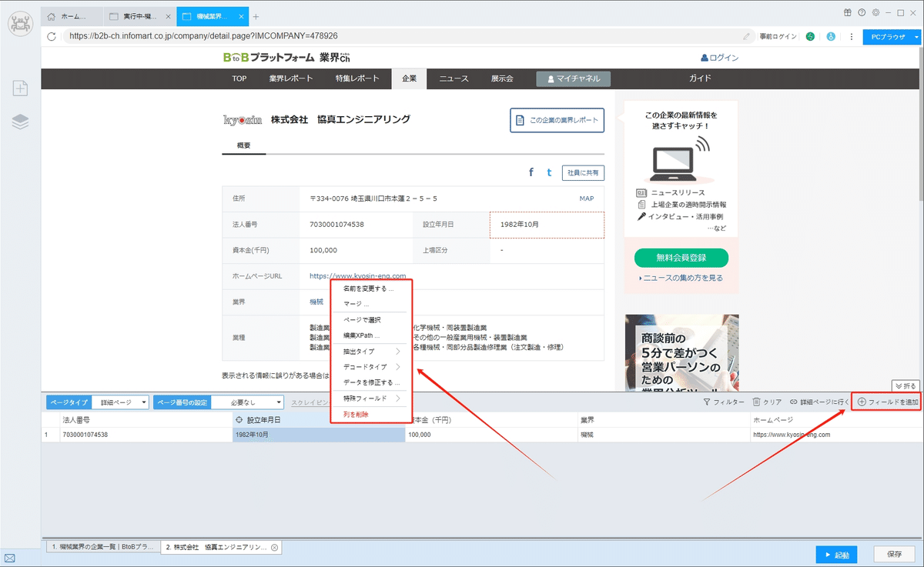Screen dimensions: 924x567
Task: Expand 抽出タイプ submenu
Action: pyautogui.click(x=372, y=352)
